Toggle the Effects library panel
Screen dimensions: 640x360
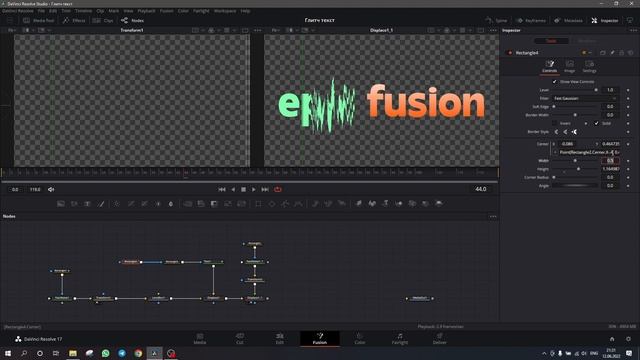pos(74,20)
